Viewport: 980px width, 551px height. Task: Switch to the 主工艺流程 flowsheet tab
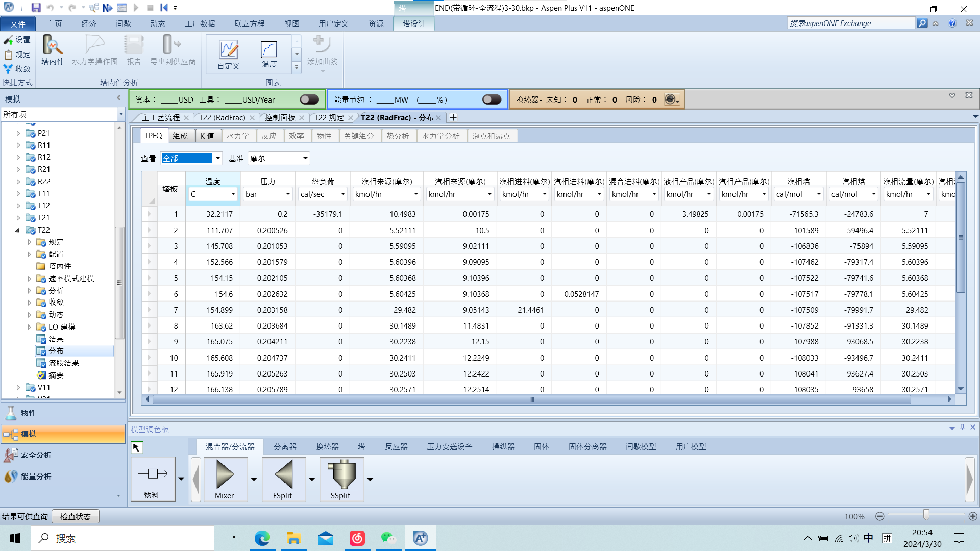click(161, 117)
